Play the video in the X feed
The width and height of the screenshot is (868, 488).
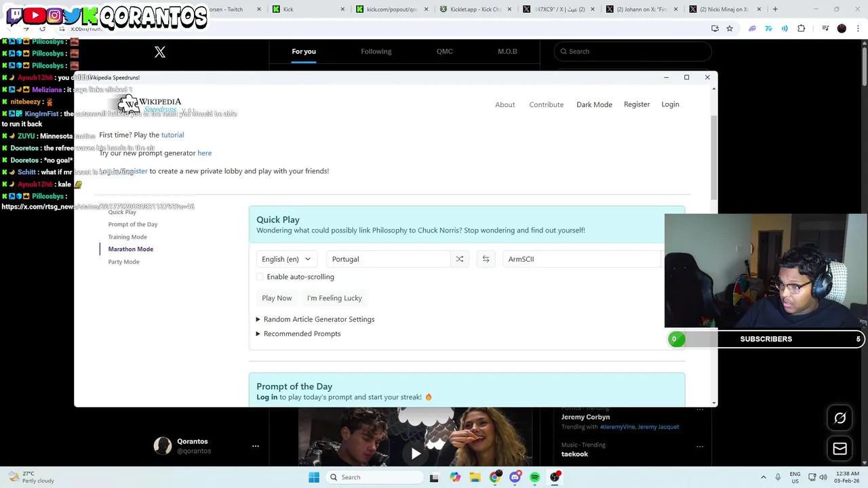click(416, 453)
